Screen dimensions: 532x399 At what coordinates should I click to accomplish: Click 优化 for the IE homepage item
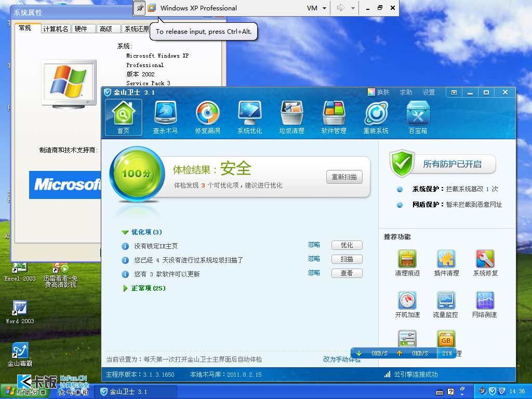[x=347, y=245]
